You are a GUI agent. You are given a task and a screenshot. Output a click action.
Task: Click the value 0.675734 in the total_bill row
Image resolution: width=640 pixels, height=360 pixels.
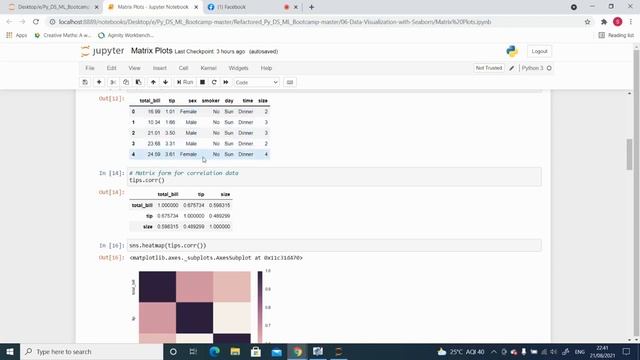tap(193, 205)
